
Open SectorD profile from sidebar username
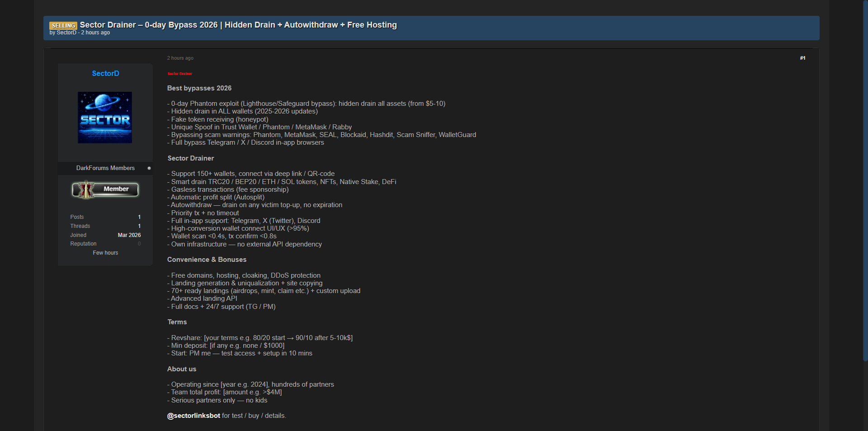click(x=105, y=73)
